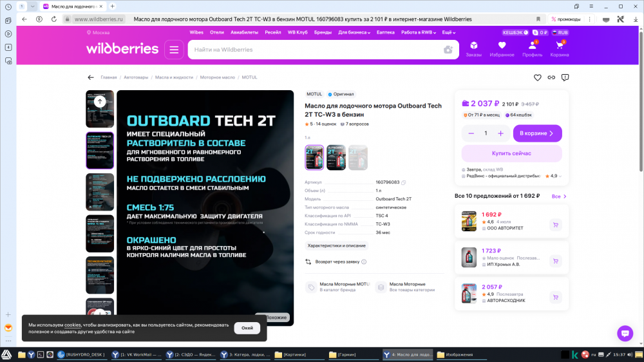Viewport: 644px width, 362px height.
Task: Add product to favorites heart icon
Action: click(537, 78)
